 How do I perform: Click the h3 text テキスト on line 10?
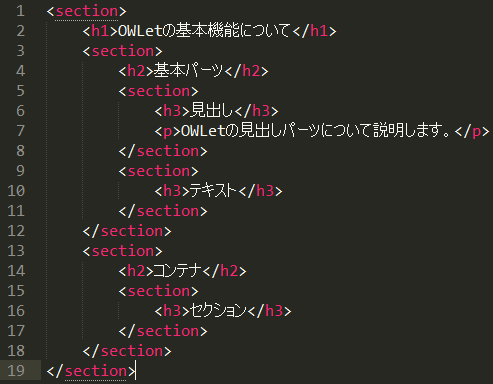214,191
